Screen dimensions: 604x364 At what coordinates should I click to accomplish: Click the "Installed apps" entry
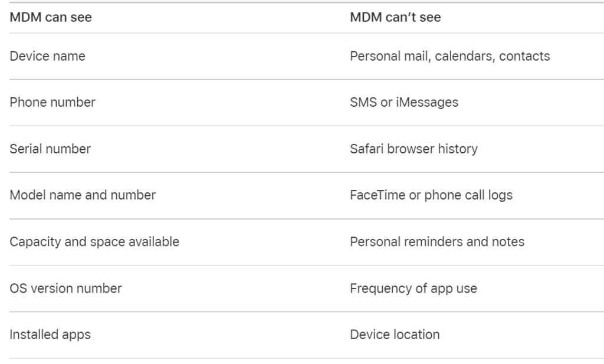tap(50, 335)
